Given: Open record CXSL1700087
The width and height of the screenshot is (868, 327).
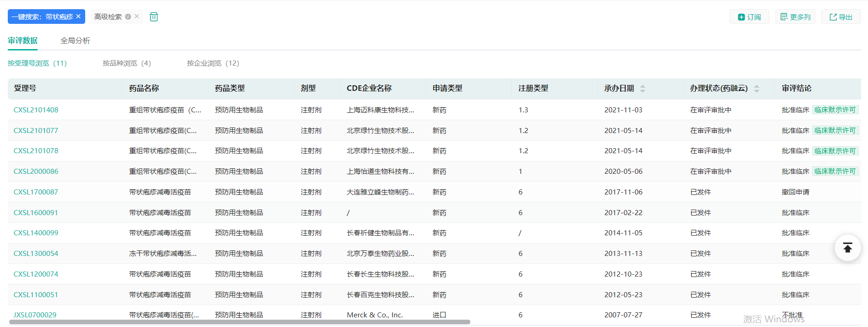Looking at the screenshot, I should point(36,192).
